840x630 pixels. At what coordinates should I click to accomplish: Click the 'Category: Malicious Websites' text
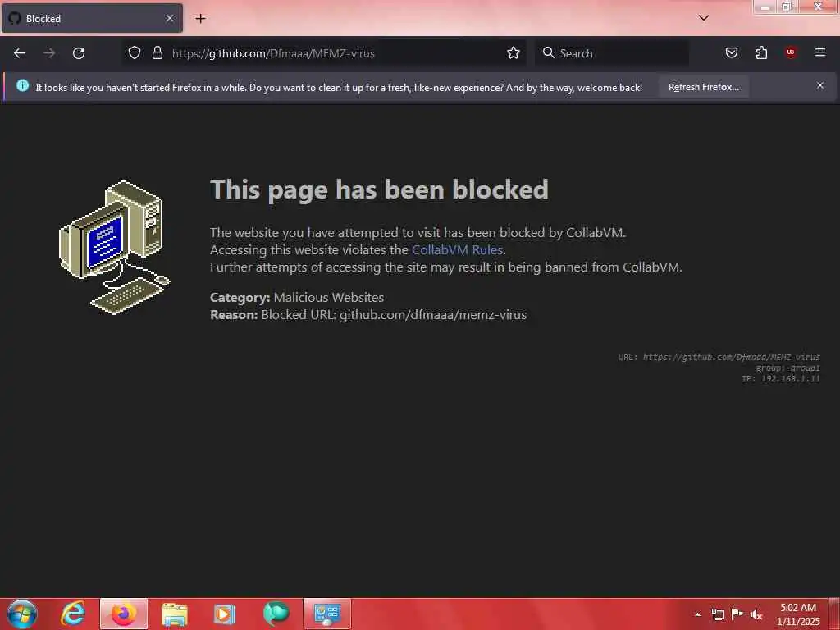pyautogui.click(x=297, y=297)
